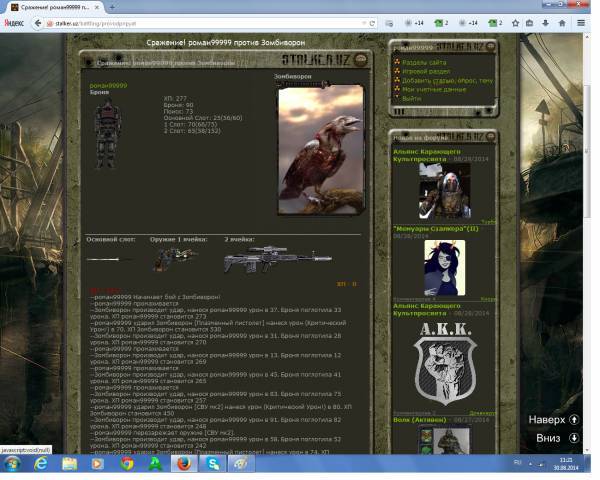
Task: Click the А.К.К. fist shield emblem image
Action: [445, 364]
